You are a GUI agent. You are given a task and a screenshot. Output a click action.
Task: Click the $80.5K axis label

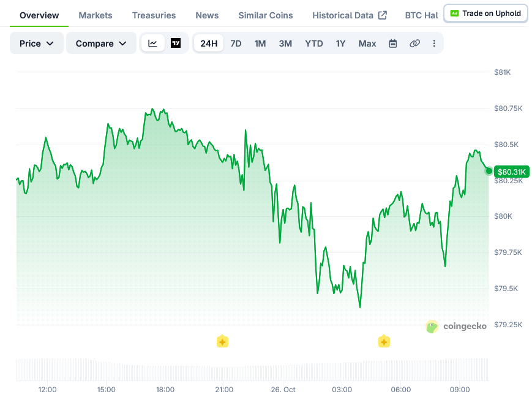pyautogui.click(x=506, y=145)
